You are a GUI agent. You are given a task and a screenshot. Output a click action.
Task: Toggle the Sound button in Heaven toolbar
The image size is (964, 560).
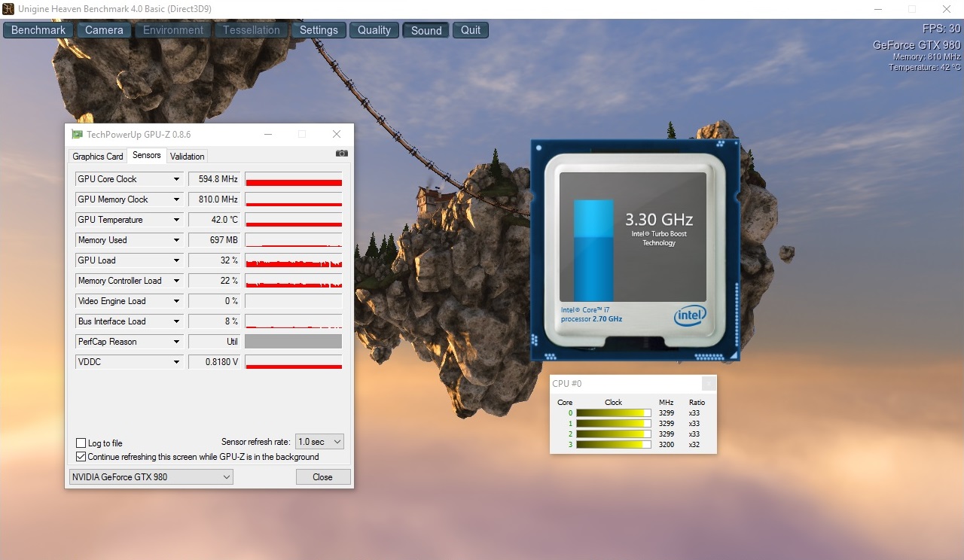(x=426, y=30)
